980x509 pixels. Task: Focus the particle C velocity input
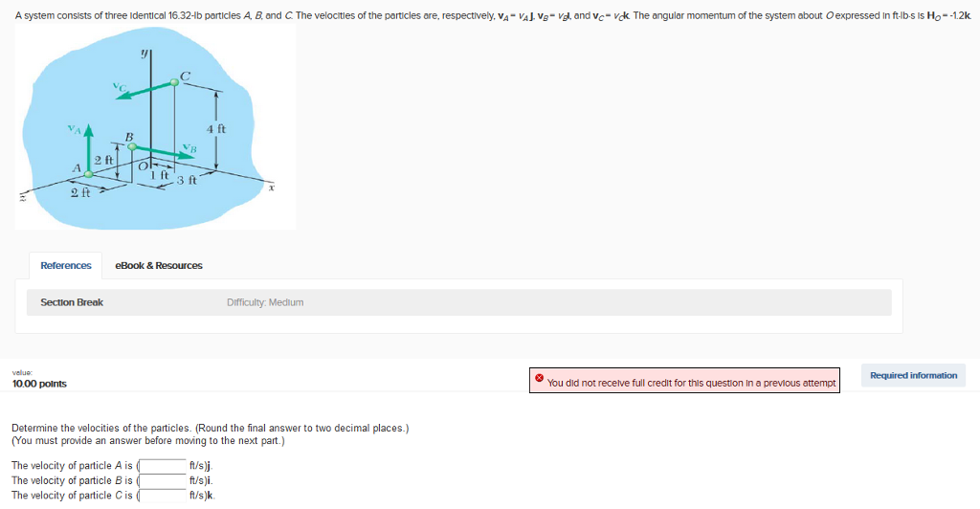click(165, 496)
